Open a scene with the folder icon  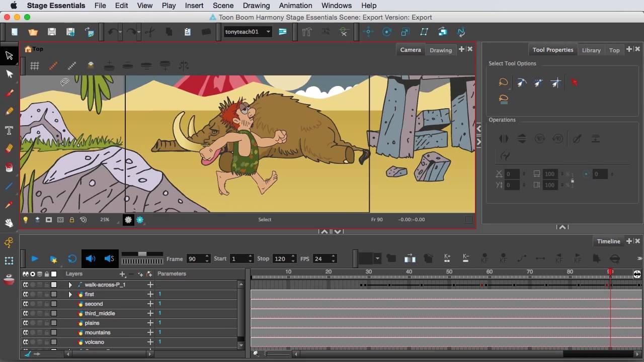click(33, 32)
